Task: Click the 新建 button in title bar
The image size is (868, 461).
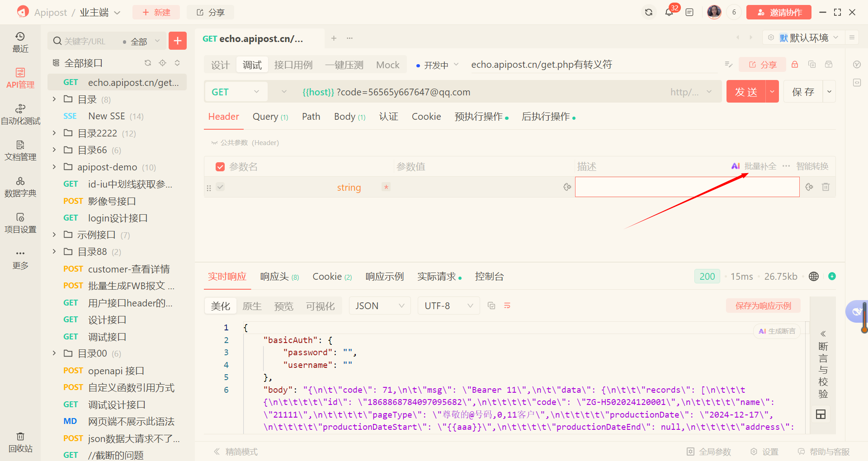Action: [156, 12]
